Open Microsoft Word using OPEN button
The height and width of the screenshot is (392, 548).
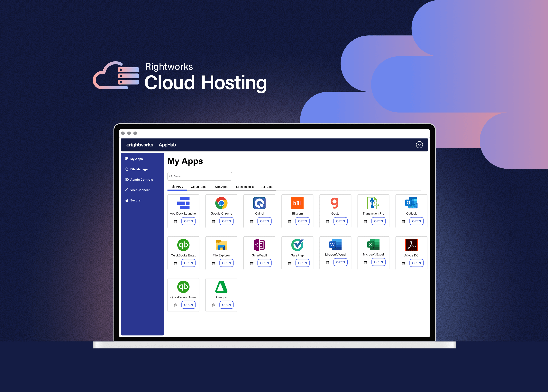point(340,262)
